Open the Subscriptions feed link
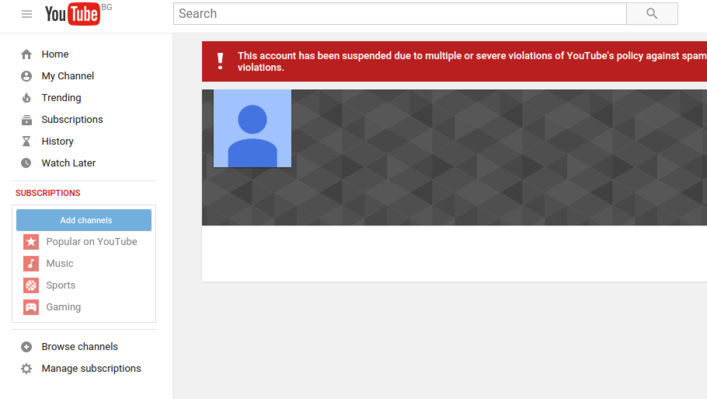707x399 pixels. (x=72, y=119)
